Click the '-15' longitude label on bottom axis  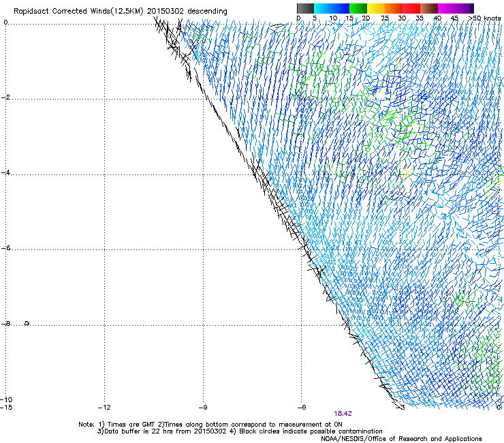point(6,408)
